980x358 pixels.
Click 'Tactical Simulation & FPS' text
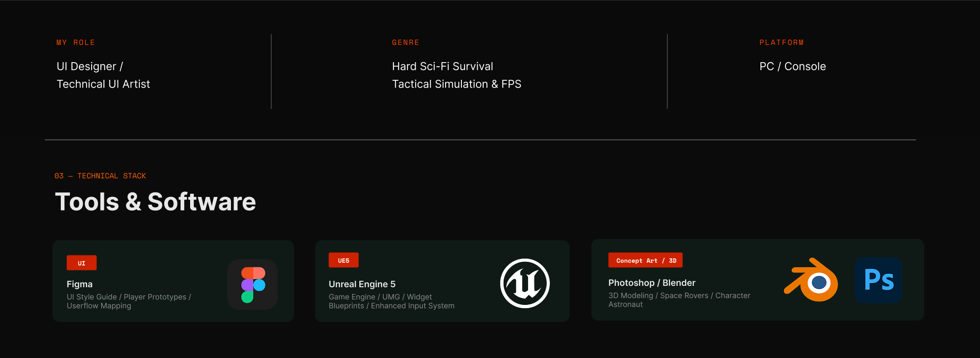pyautogui.click(x=456, y=84)
